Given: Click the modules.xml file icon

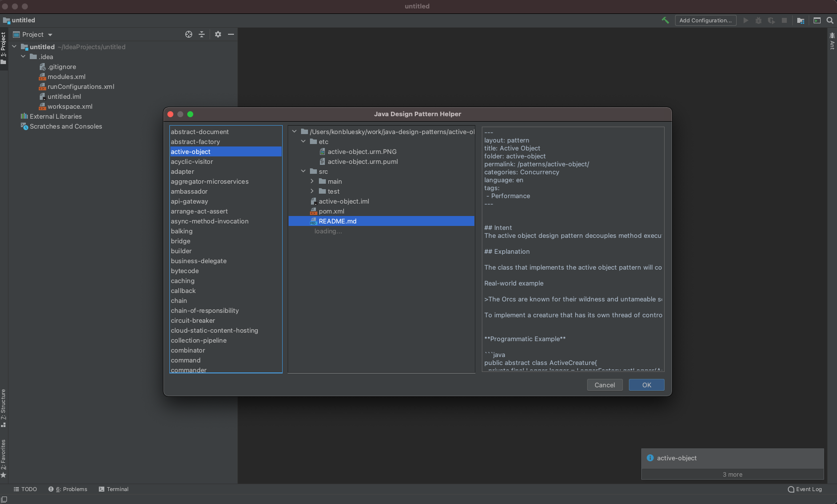Looking at the screenshot, I should click(42, 76).
